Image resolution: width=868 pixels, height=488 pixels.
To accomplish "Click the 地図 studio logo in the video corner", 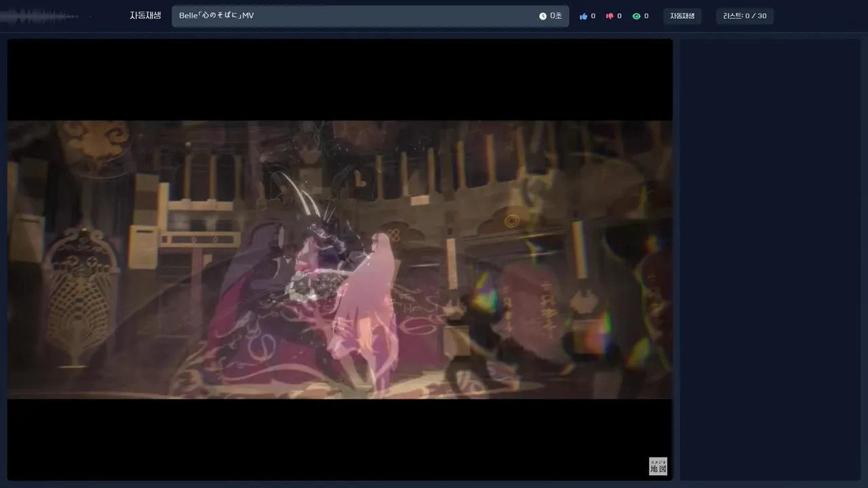I will (x=658, y=466).
